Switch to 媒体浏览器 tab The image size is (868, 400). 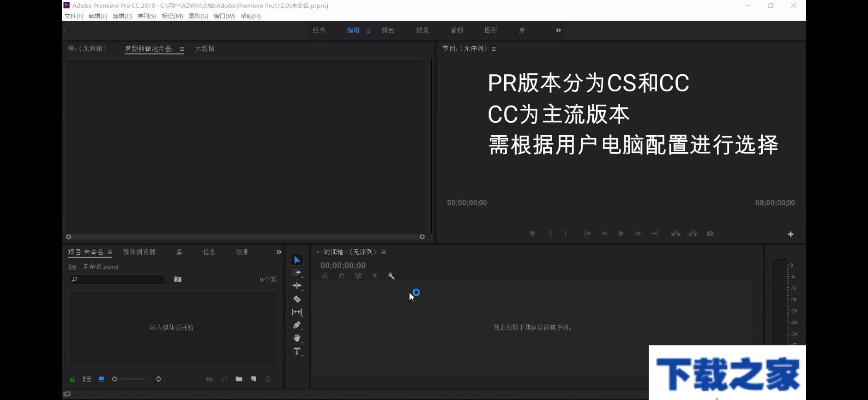(x=139, y=252)
